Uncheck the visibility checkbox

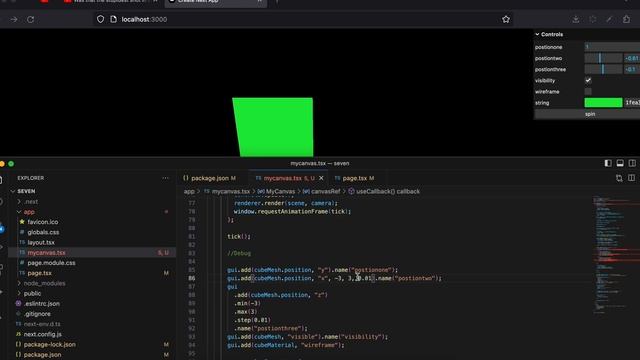tap(588, 80)
